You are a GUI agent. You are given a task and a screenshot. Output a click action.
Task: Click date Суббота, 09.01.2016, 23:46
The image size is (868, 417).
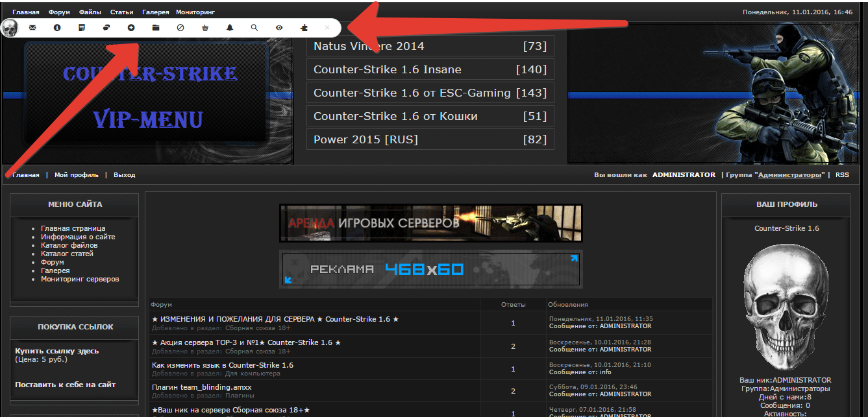coord(595,387)
